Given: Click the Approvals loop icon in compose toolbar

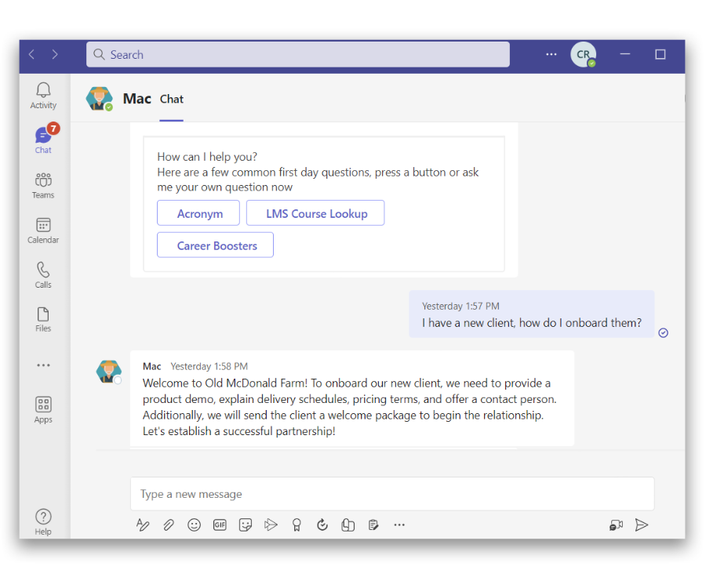Looking at the screenshot, I should tap(322, 524).
